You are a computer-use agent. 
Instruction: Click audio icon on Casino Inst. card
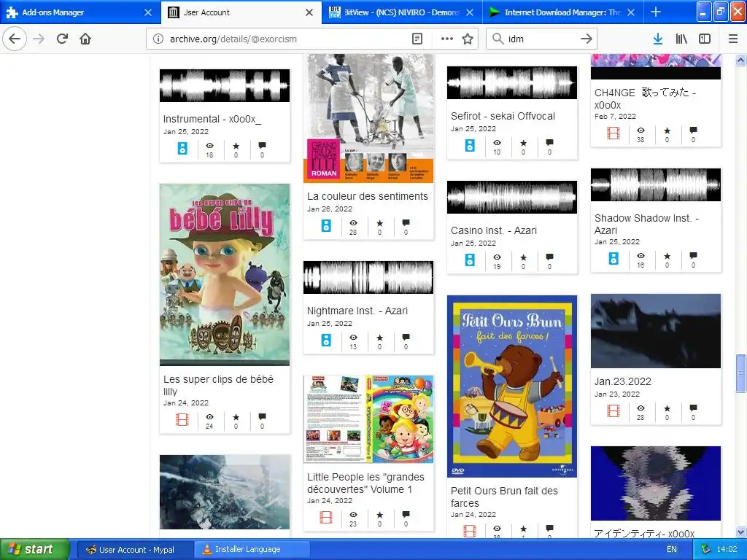point(470,260)
